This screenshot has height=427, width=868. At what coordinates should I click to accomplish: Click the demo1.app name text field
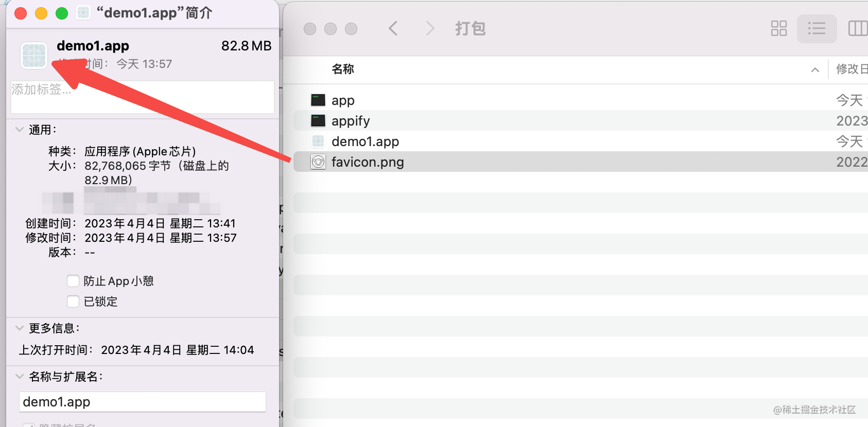click(x=143, y=402)
